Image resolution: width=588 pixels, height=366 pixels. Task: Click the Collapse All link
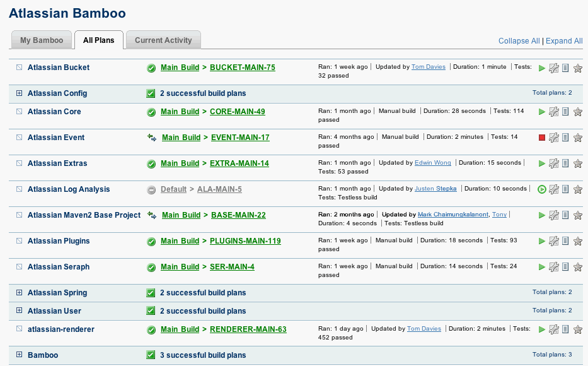(x=519, y=41)
